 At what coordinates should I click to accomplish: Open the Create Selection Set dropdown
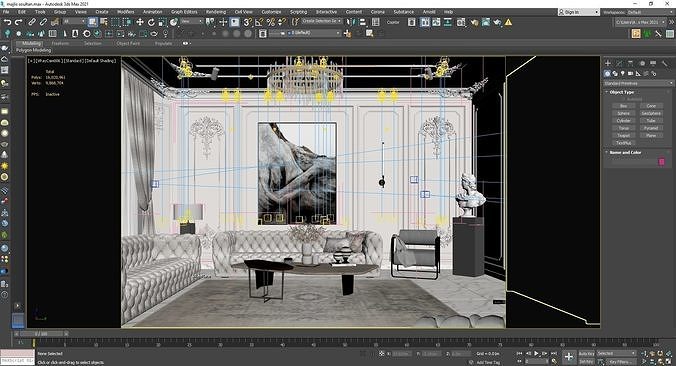click(322, 21)
